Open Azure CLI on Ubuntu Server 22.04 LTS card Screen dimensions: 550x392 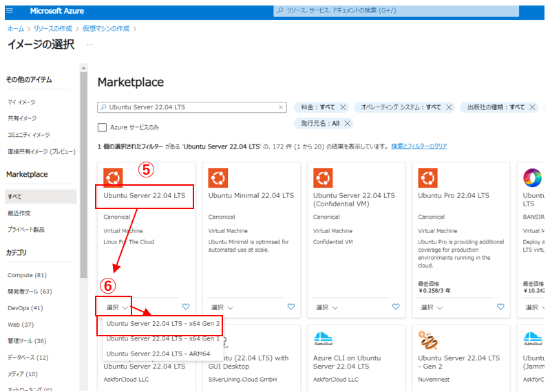(x=346, y=362)
